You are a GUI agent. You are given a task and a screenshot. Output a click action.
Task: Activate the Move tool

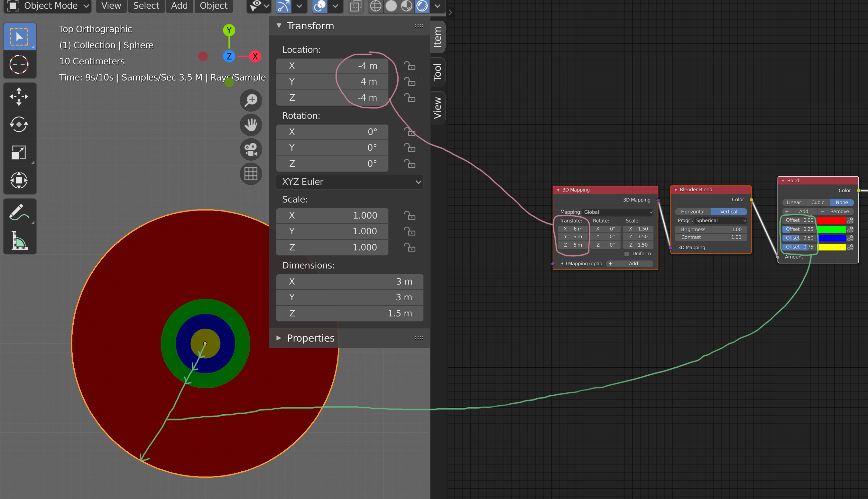click(x=19, y=96)
